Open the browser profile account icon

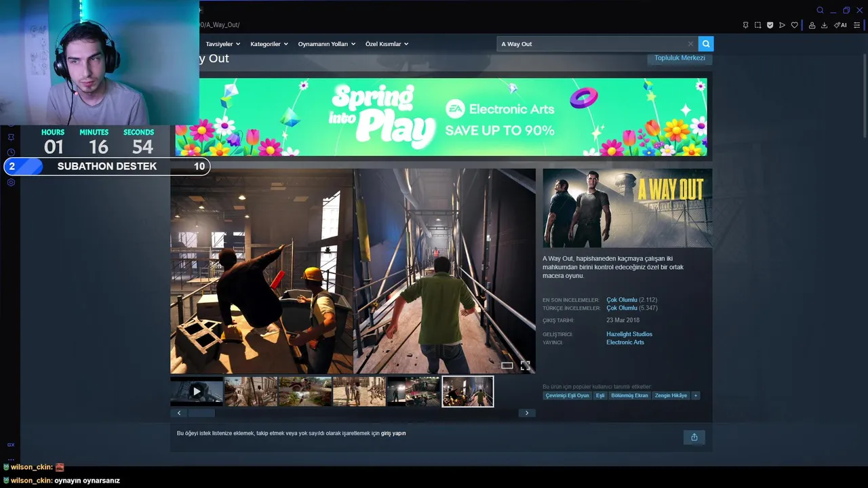[812, 25]
